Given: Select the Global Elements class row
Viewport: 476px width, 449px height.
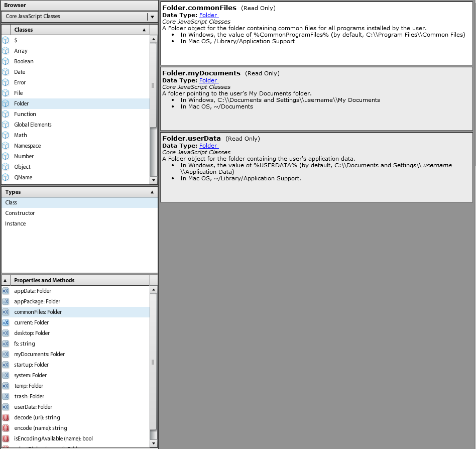Looking at the screenshot, I should coord(76,125).
